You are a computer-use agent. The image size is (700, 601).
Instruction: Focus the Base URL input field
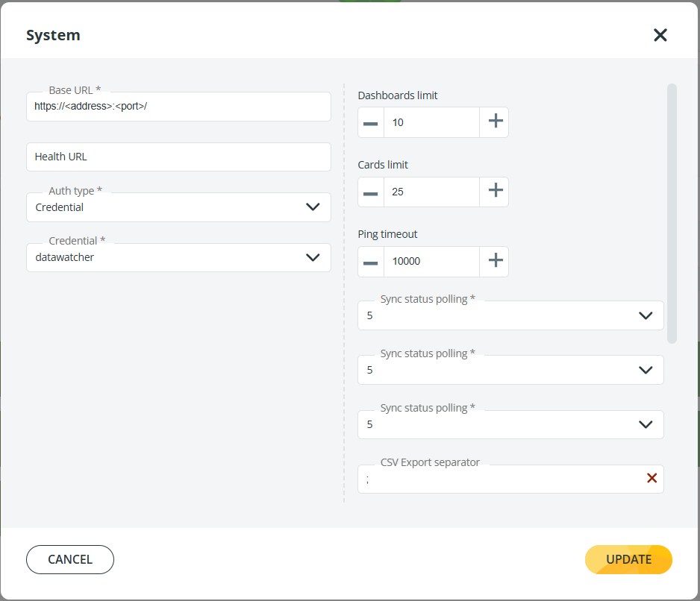click(x=178, y=107)
